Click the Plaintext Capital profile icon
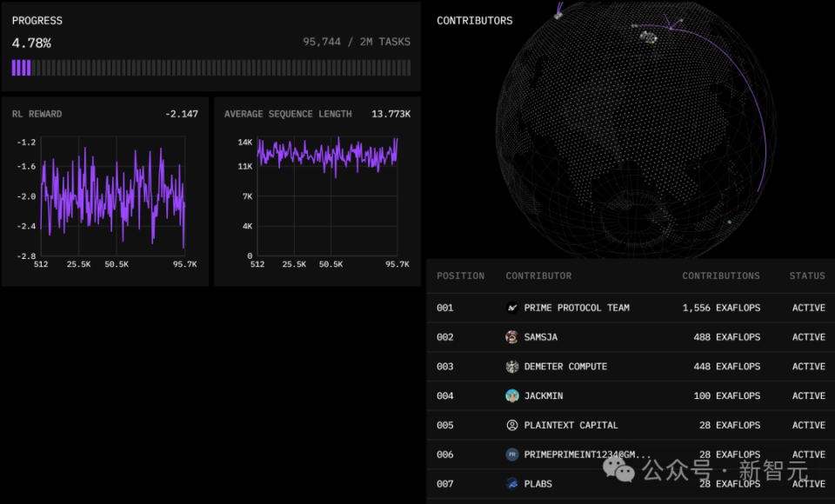835x504 pixels. [511, 425]
